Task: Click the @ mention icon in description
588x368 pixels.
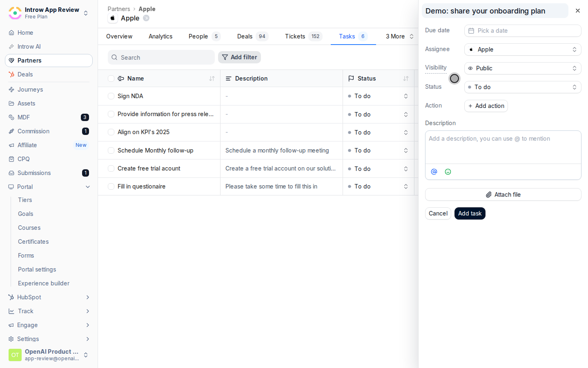Action: [x=434, y=172]
